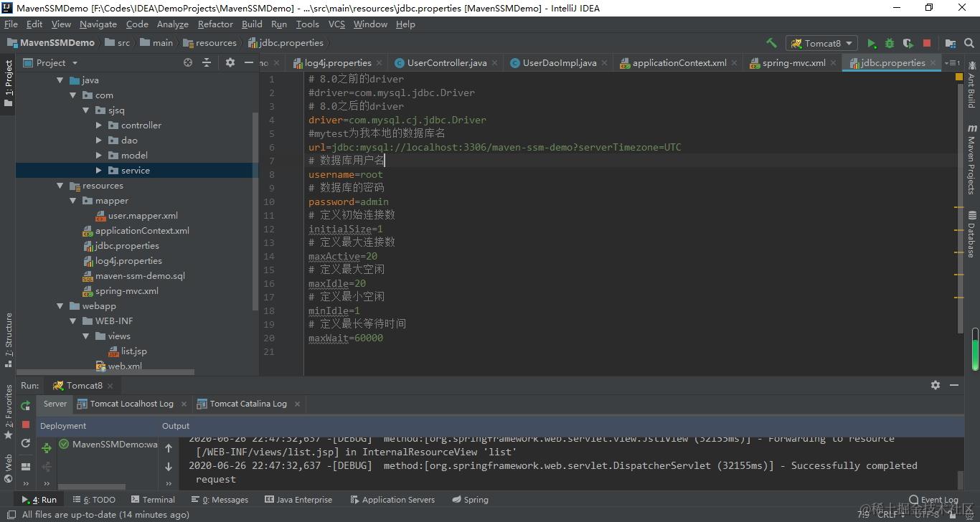Rerun Tomcat8 in the Run panel
The height and width of the screenshot is (522, 980).
pyautogui.click(x=26, y=406)
